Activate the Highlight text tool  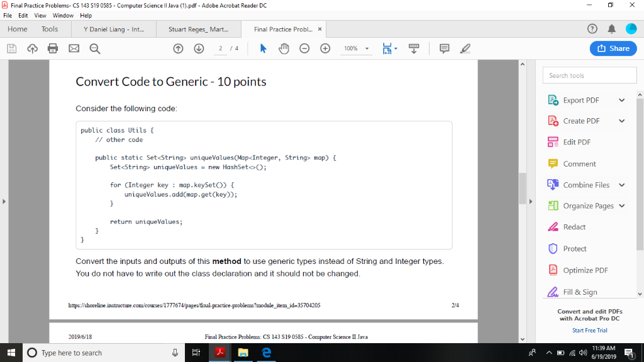[x=465, y=48]
